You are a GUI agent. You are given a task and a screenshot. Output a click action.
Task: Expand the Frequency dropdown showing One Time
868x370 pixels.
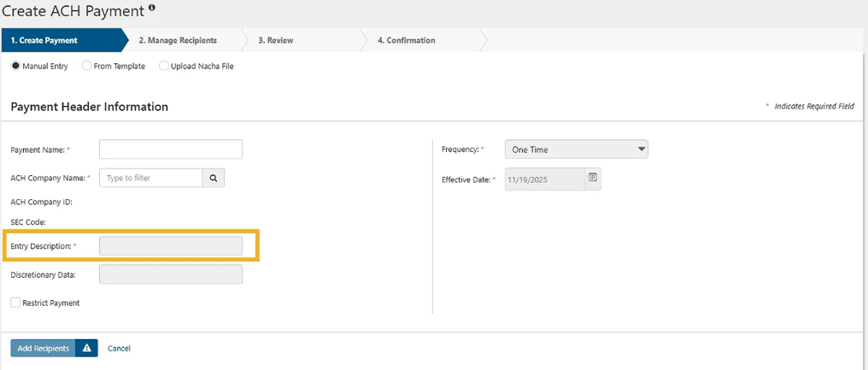(576, 150)
